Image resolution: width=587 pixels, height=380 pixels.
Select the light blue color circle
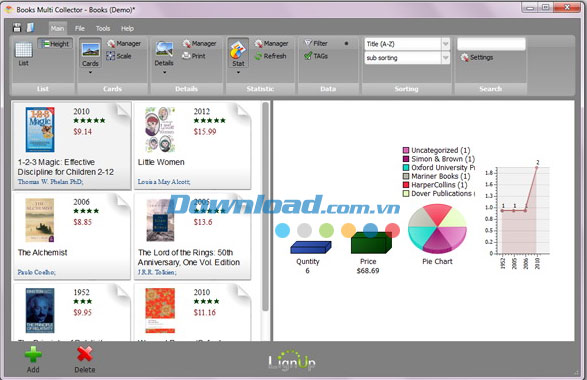282,230
